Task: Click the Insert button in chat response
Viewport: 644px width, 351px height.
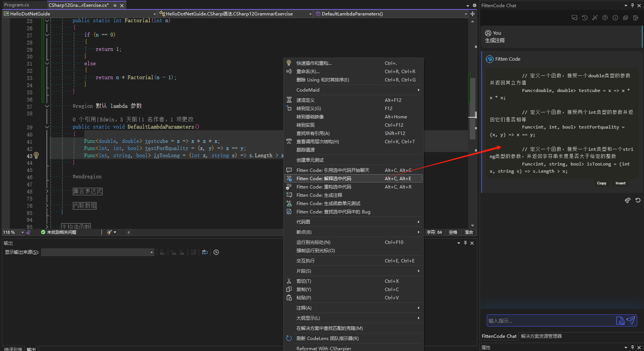Action: pos(620,183)
